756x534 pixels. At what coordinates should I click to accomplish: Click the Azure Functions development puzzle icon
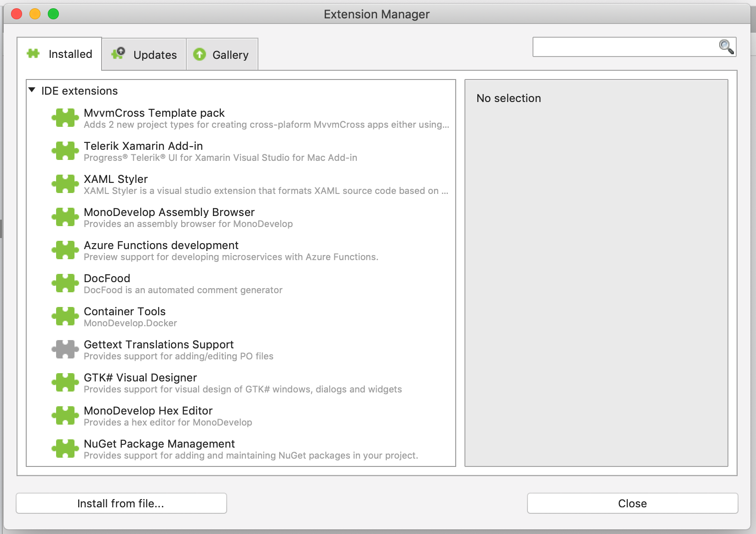pos(65,250)
